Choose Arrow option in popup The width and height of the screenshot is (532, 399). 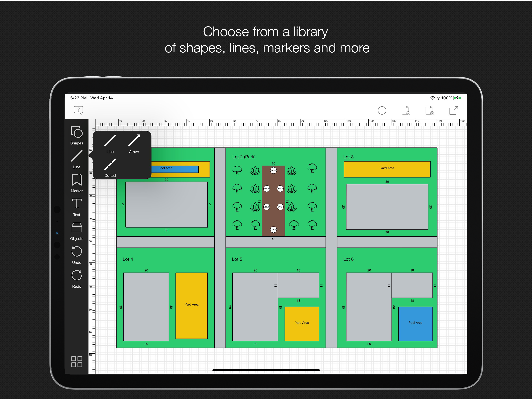(x=134, y=144)
